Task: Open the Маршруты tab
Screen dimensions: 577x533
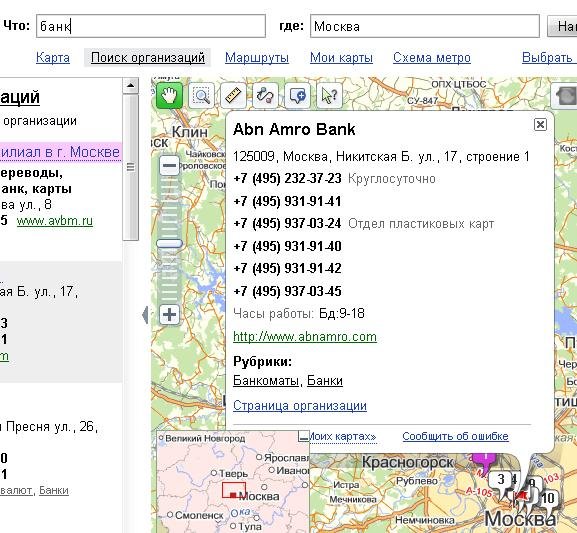Action: point(257,58)
